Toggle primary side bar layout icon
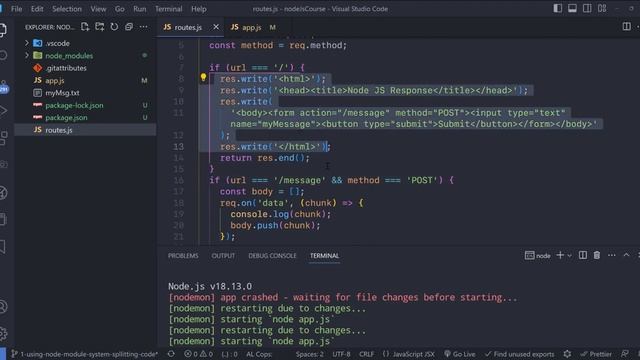Screen dimensions: 640x360 [558, 8]
